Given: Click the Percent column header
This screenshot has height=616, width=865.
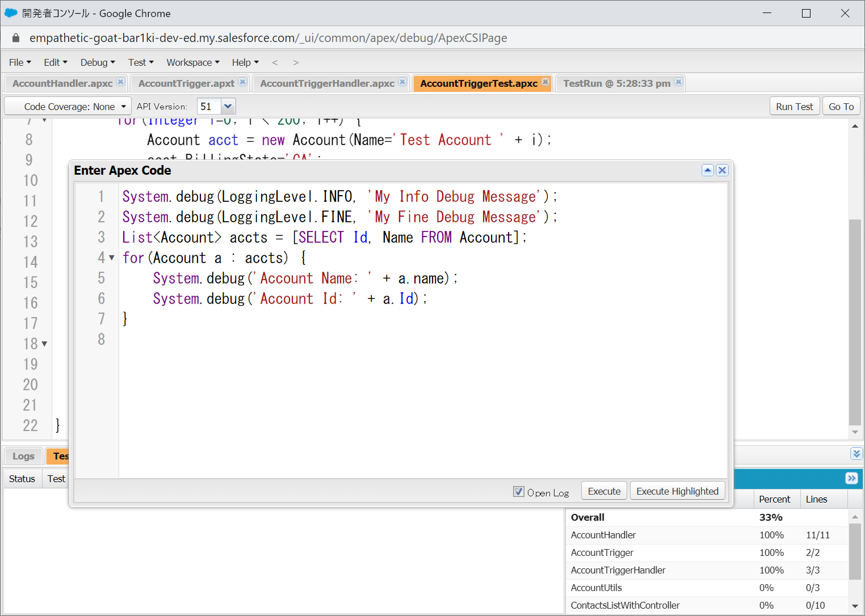Looking at the screenshot, I should pos(777,499).
